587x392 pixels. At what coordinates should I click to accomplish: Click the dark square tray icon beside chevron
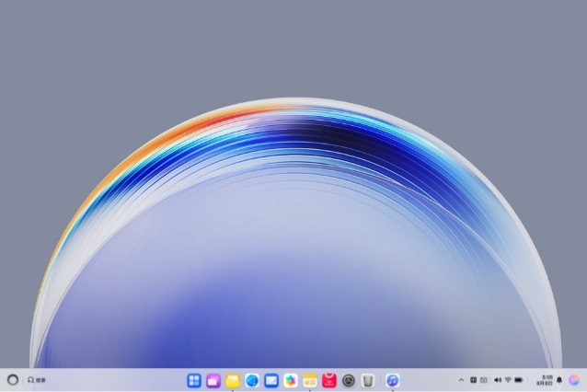pyautogui.click(x=473, y=380)
